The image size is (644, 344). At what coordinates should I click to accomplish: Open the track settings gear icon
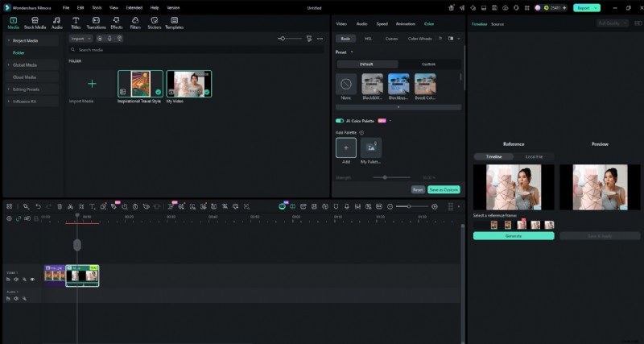pyautogui.click(x=9, y=218)
